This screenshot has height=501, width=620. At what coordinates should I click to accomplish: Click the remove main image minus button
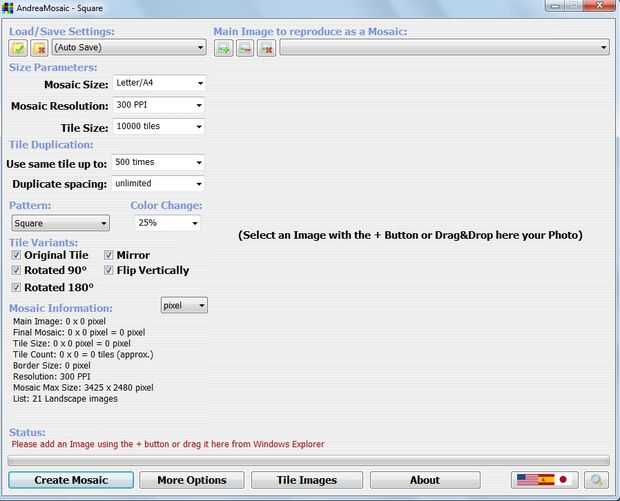(245, 48)
